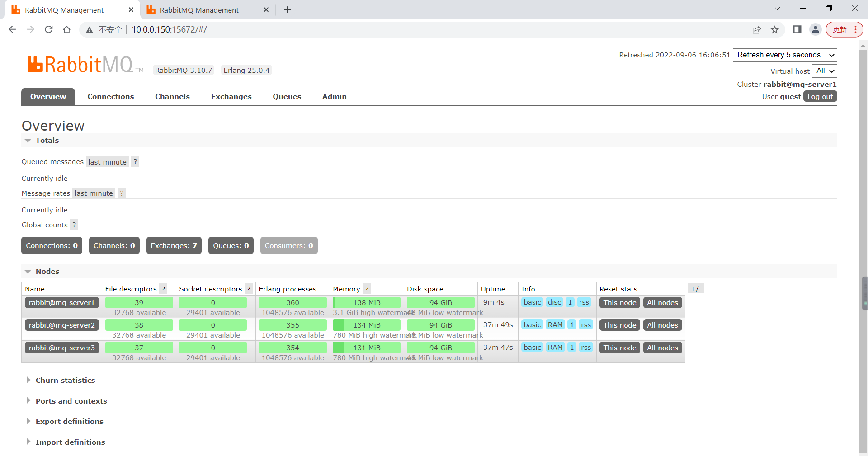
Task: Open help for Memory column
Action: click(x=367, y=289)
